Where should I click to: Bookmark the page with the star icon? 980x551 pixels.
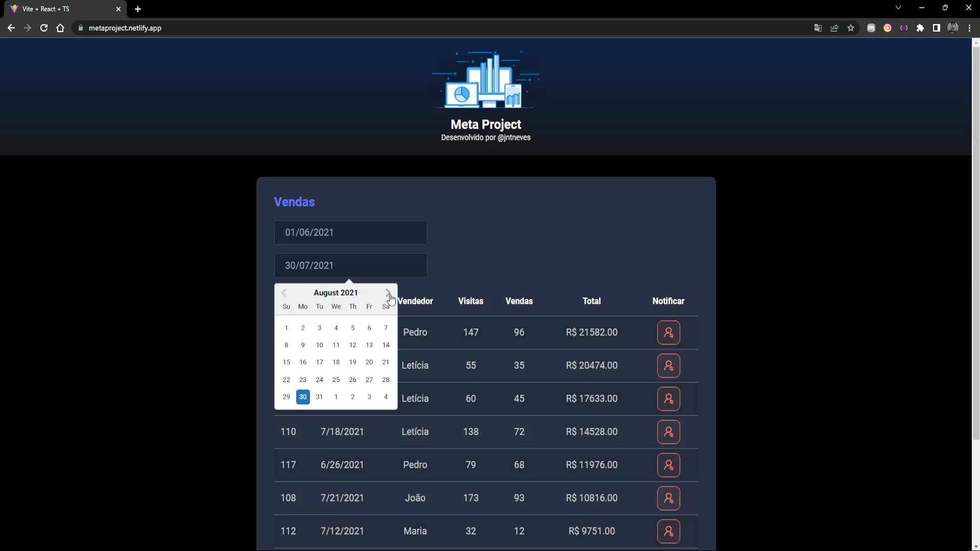pyautogui.click(x=850, y=28)
